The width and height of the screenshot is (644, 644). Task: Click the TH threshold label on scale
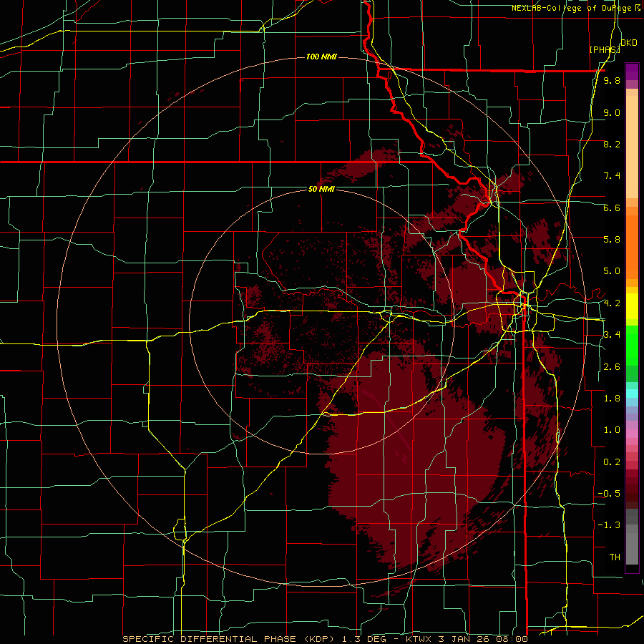pos(615,557)
